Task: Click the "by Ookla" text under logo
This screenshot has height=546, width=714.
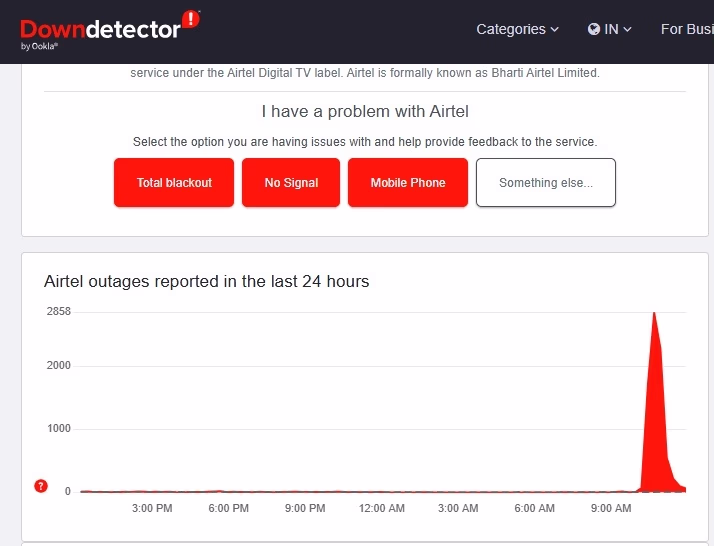Action: click(x=39, y=46)
